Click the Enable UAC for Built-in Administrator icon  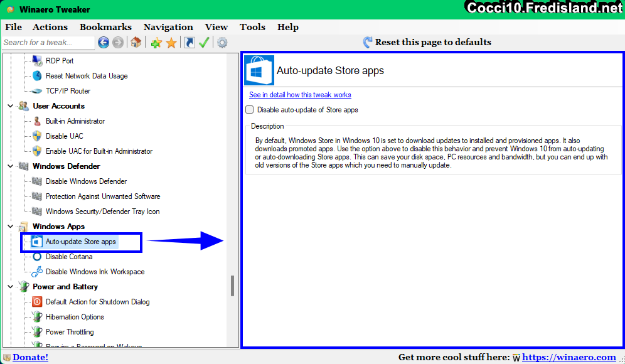tap(37, 151)
